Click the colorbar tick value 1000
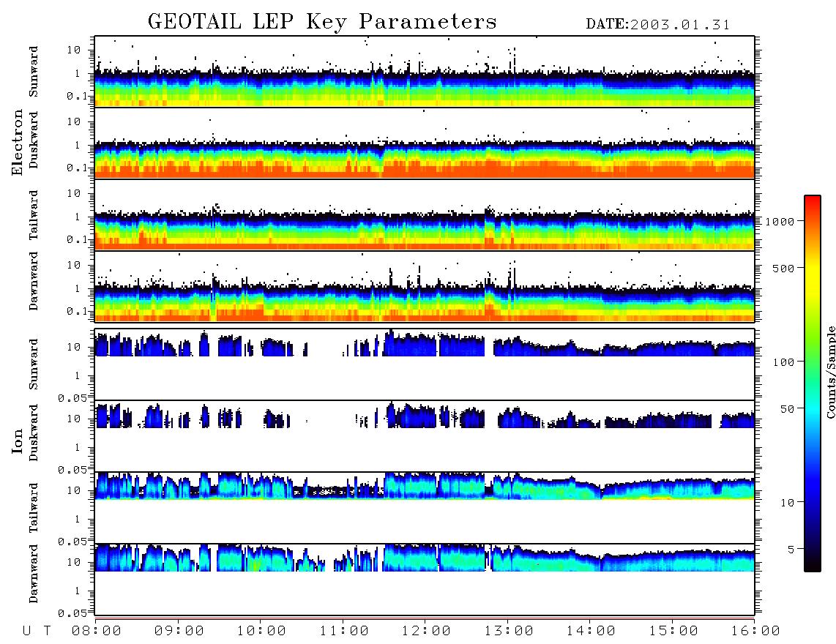Image resolution: width=836 pixels, height=644 pixels. [780, 221]
